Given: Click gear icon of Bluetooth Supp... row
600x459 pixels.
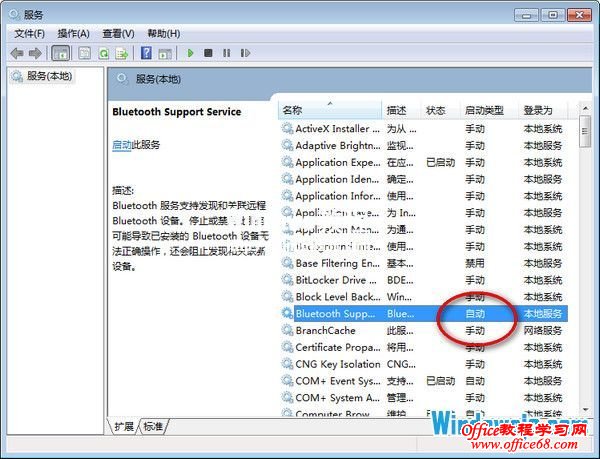Looking at the screenshot, I should (x=287, y=313).
